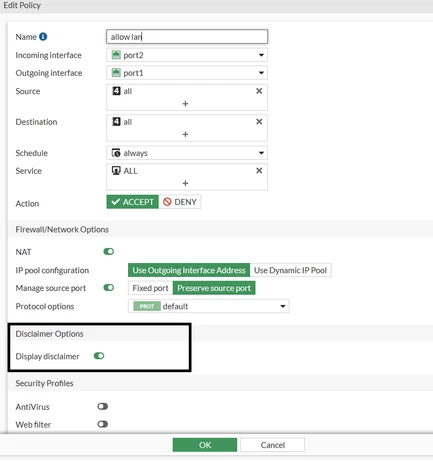The height and width of the screenshot is (462, 433).
Task: Click OK to save the policy
Action: pyautogui.click(x=205, y=445)
